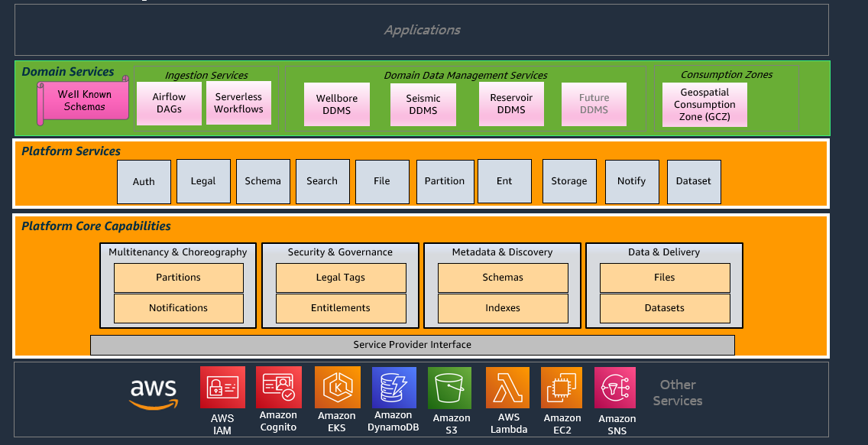Click the Well Known Schemas scroll

click(x=83, y=101)
